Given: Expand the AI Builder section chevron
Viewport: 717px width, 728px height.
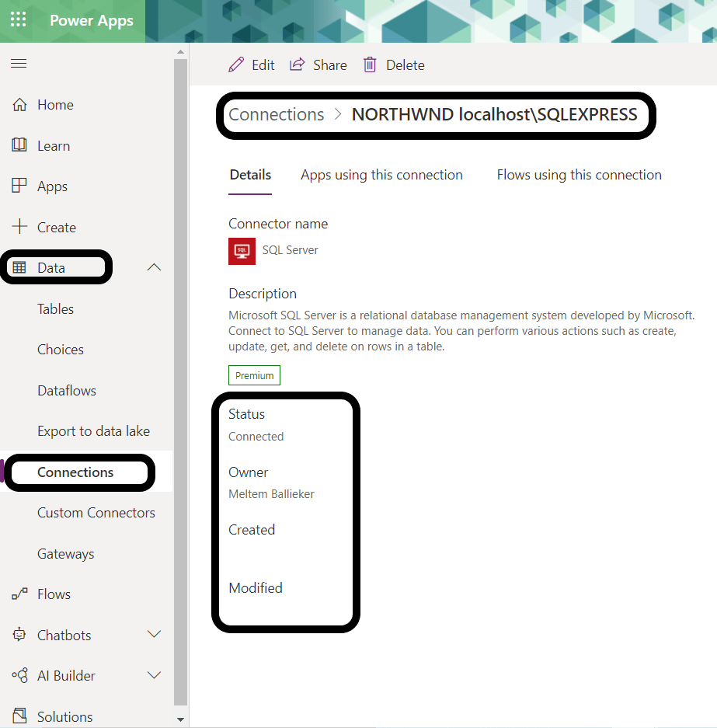Looking at the screenshot, I should (x=155, y=675).
